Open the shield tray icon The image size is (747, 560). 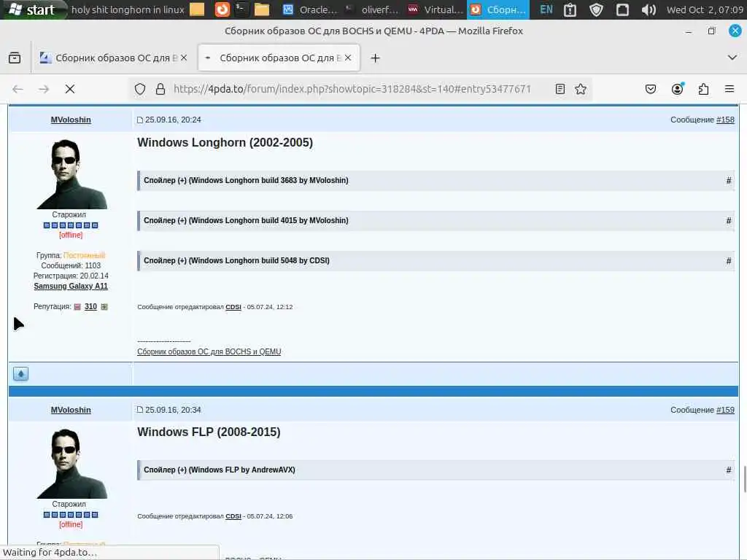596,9
